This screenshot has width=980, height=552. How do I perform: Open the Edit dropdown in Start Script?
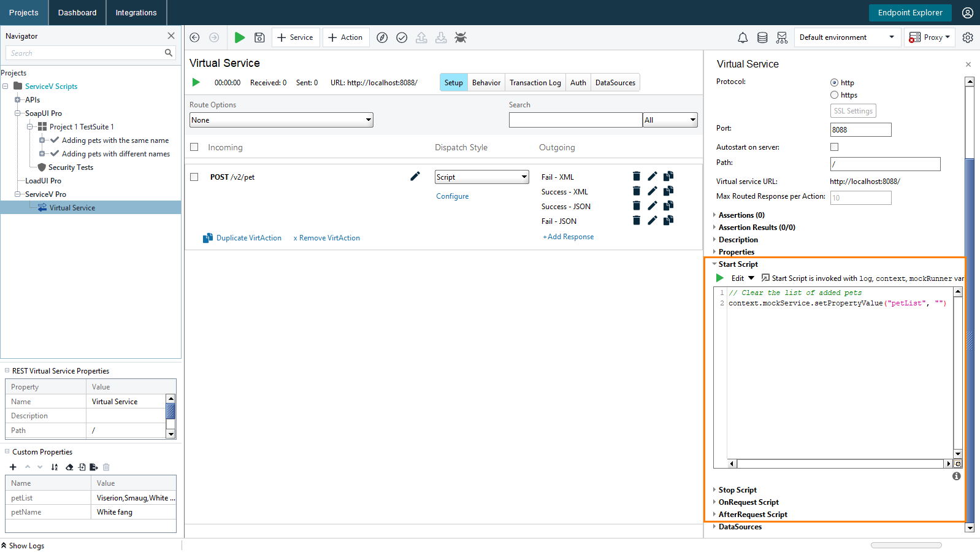point(743,278)
